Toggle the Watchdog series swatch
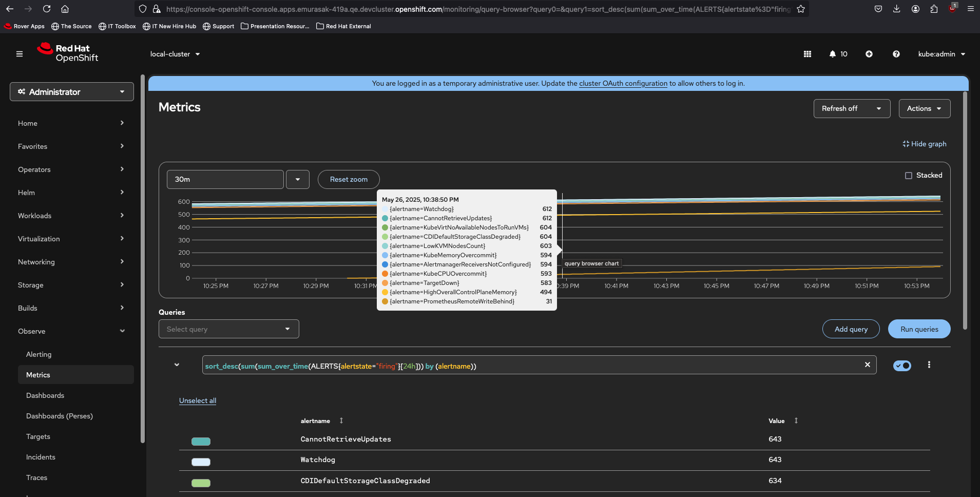The width and height of the screenshot is (980, 497). [201, 462]
